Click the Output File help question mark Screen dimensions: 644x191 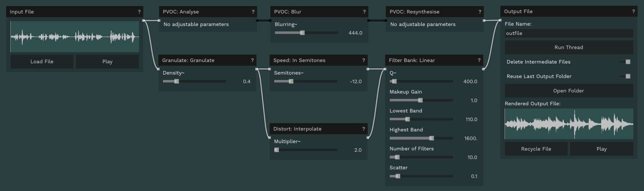click(633, 11)
